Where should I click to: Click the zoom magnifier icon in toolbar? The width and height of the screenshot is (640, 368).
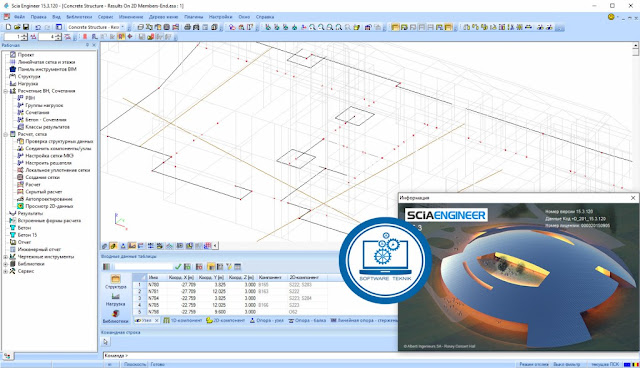(312, 27)
